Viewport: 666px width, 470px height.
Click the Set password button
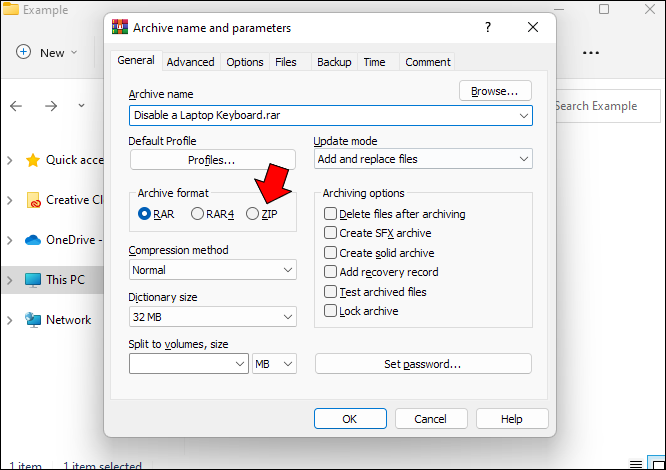[x=423, y=364]
